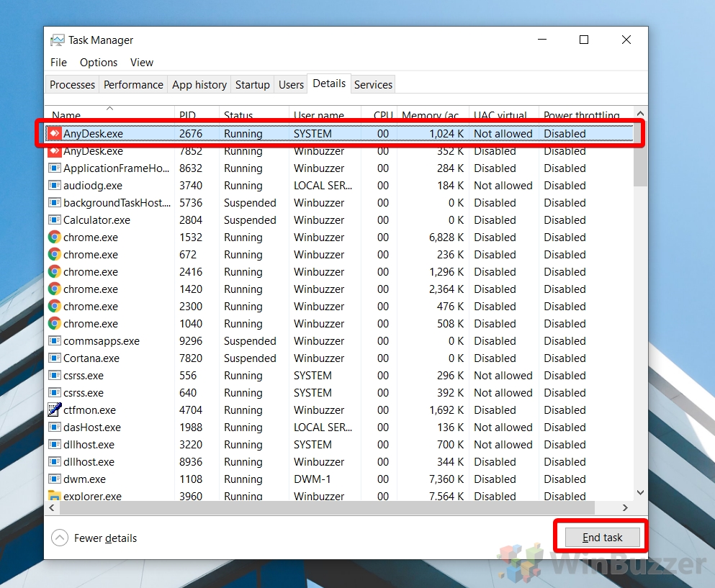Sort by the Memory column header

coord(433,114)
